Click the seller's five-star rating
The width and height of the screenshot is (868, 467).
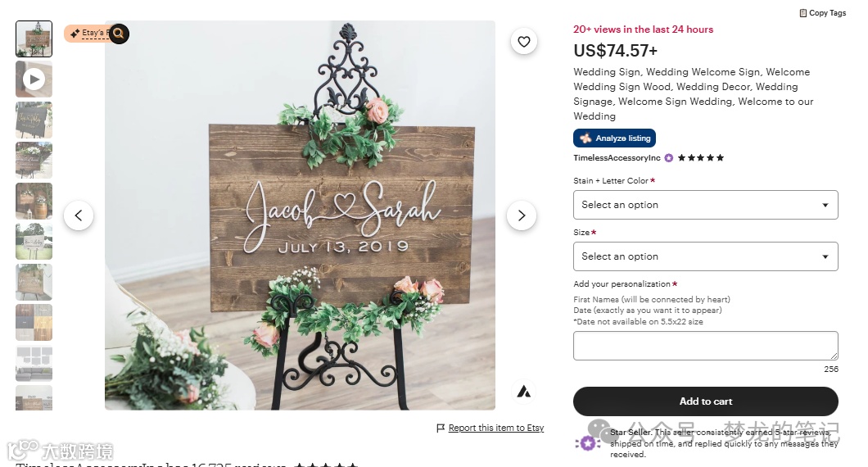701,158
